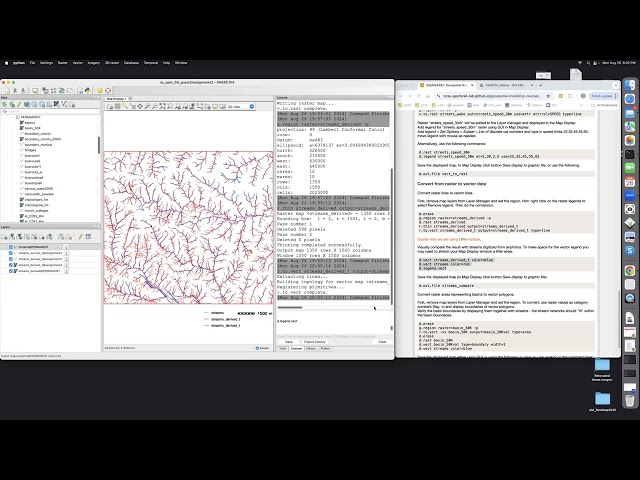Open Trash from the Dock
The width and height of the screenshot is (640, 480).
click(x=630, y=400)
